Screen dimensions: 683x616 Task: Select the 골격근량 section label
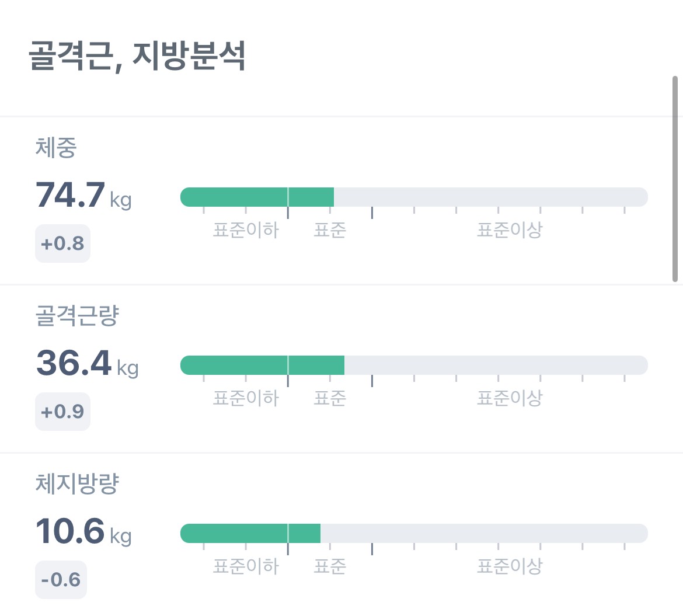coord(77,316)
